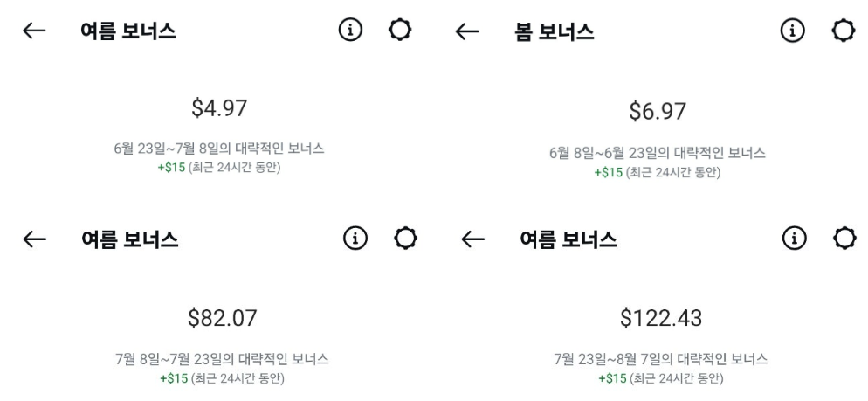
Task: Open settings gear on 봄 보너스 panel
Action: point(843,31)
